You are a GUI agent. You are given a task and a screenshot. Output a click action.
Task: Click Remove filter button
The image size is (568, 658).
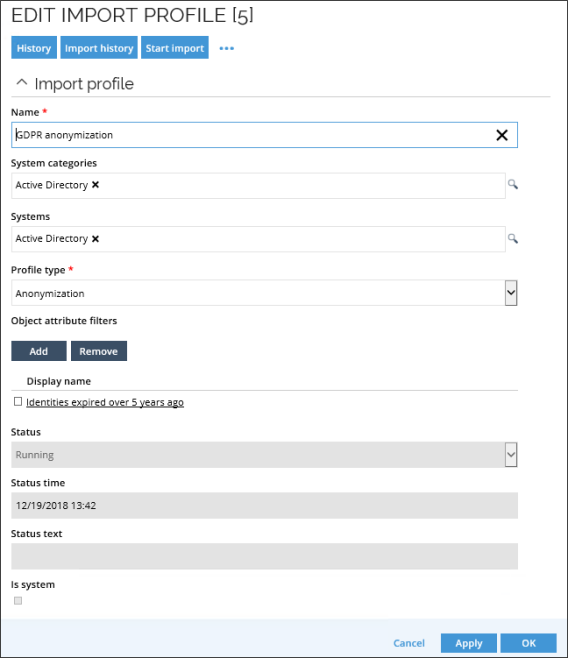(99, 351)
